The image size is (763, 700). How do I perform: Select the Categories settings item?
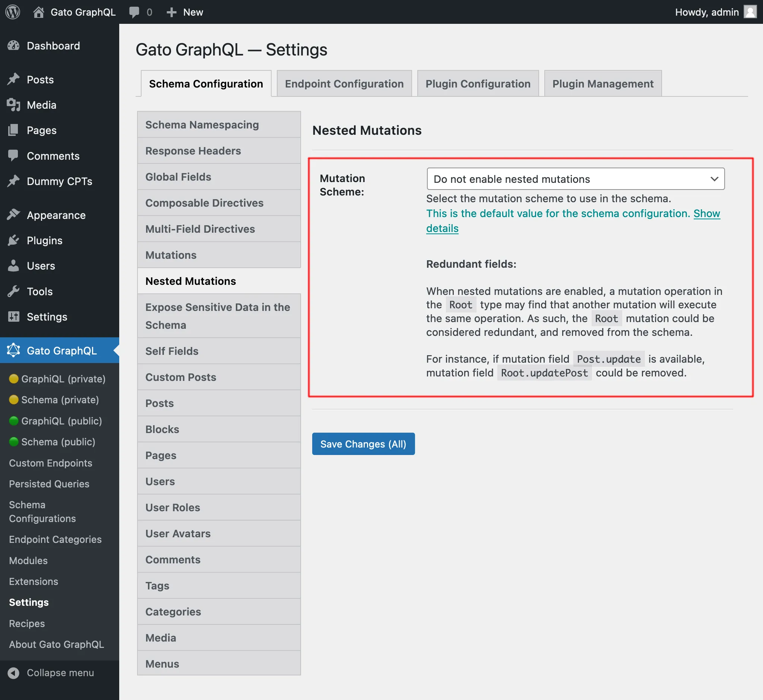219,612
